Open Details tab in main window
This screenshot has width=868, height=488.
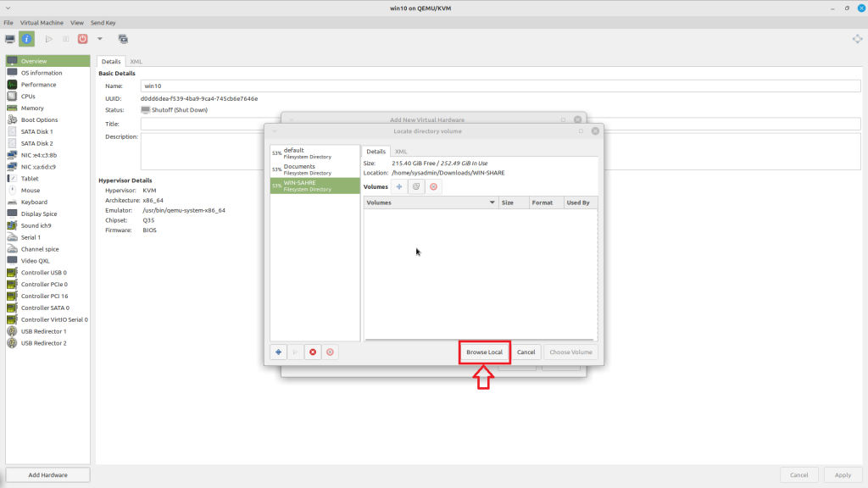point(111,61)
